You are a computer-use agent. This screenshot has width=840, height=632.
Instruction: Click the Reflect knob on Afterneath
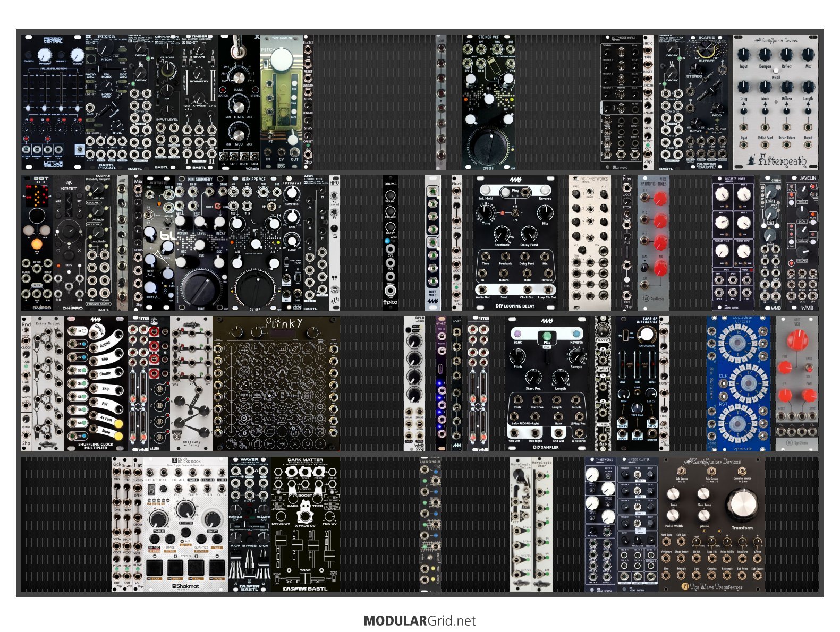tap(786, 54)
